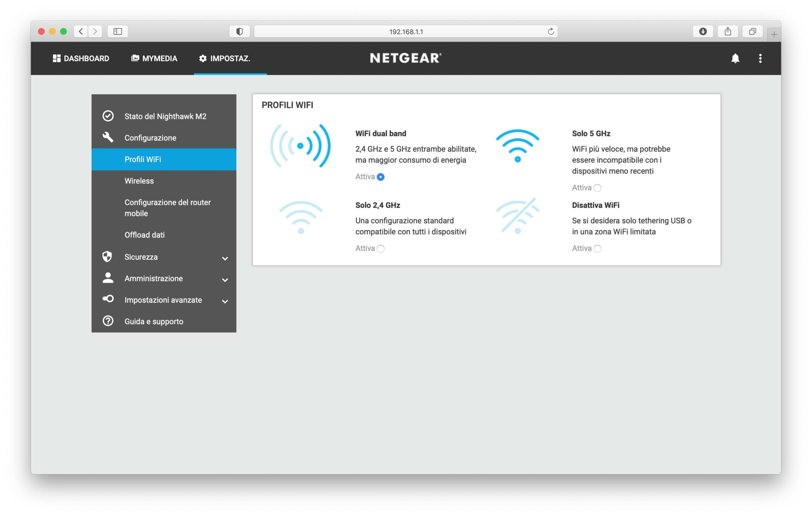Click the Safari sidebar toggle icon
The image size is (812, 515).
[x=117, y=31]
